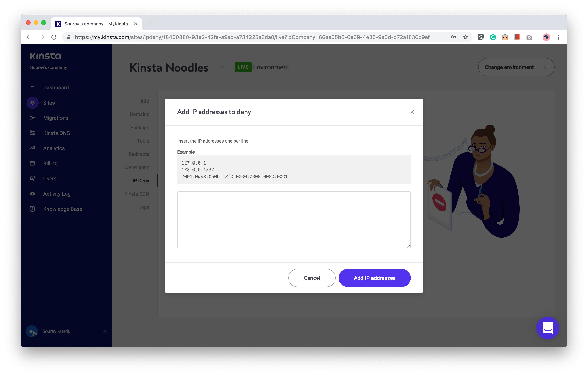Click the Kinsta CDN menu item
Viewport: 588px width, 375px height.
[x=136, y=194]
